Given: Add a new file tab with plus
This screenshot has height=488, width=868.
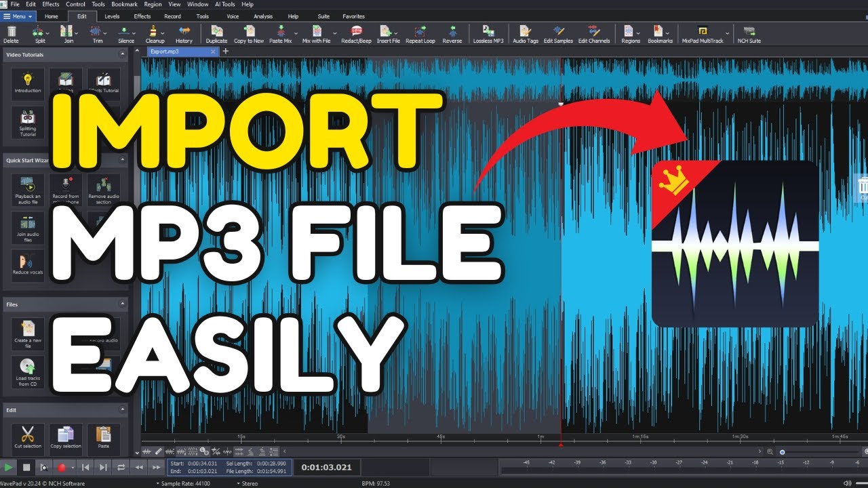Looking at the screenshot, I should 226,51.
